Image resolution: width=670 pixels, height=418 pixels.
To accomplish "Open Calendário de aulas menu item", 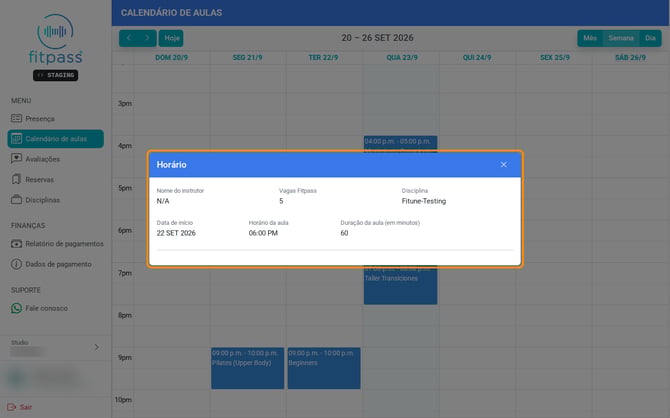I will click(56, 139).
